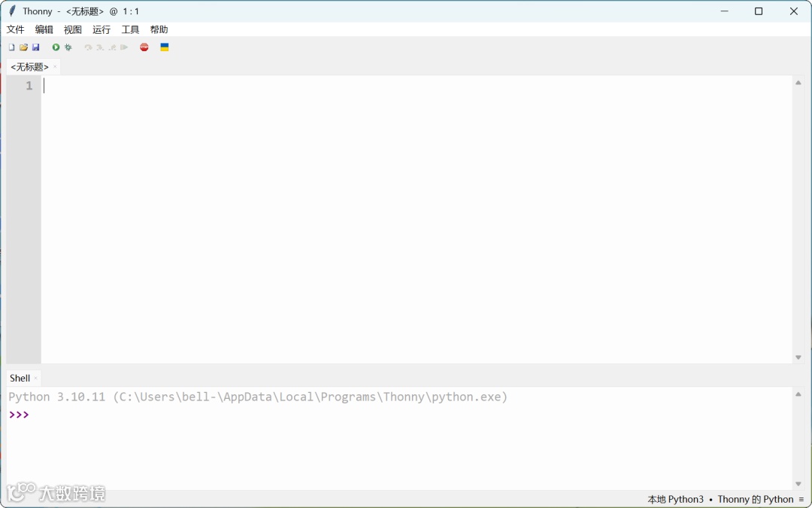Create a new file with the toolbar icon

[x=11, y=47]
